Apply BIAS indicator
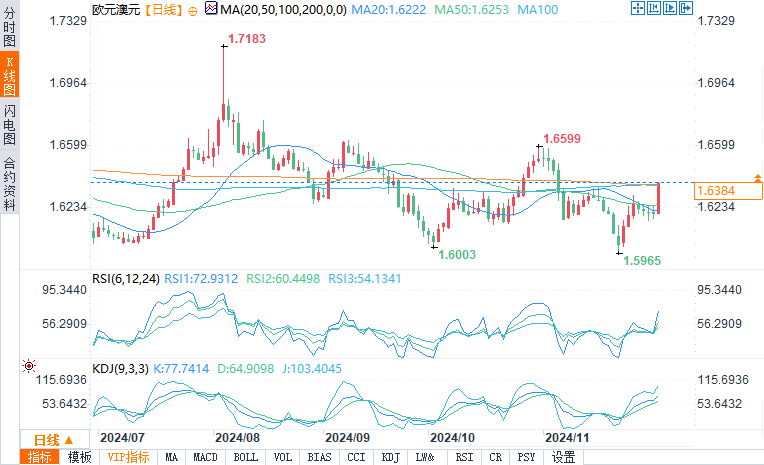This screenshot has width=764, height=465. pos(319,457)
